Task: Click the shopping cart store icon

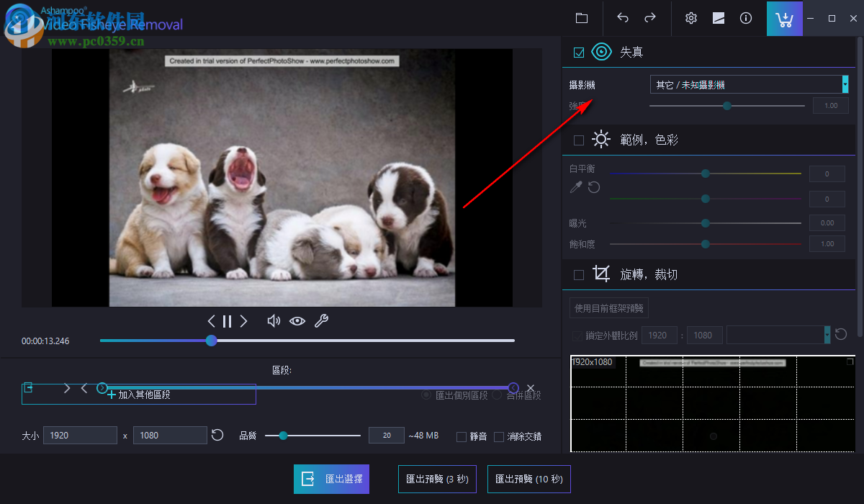Action: pos(784,18)
